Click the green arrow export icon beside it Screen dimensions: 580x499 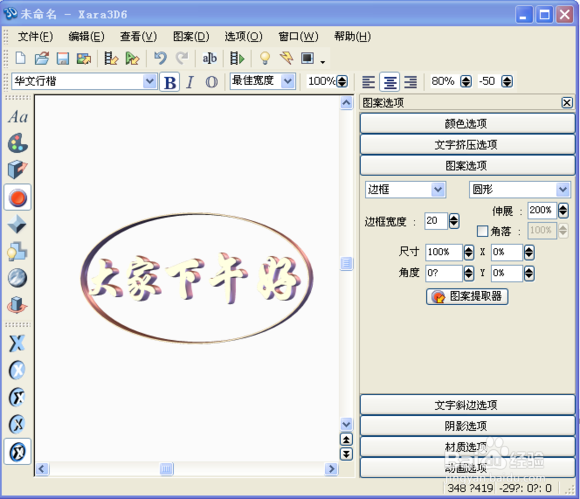pos(132,58)
